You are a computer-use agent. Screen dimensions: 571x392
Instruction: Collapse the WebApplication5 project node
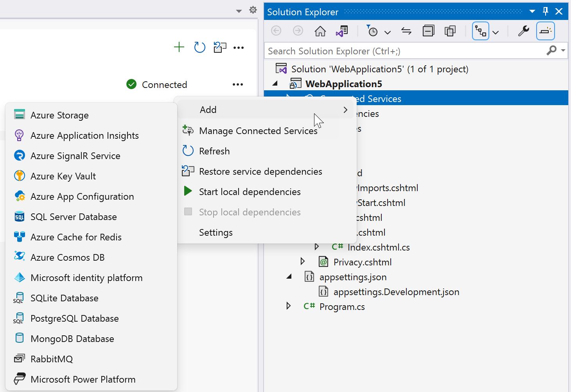tap(275, 83)
